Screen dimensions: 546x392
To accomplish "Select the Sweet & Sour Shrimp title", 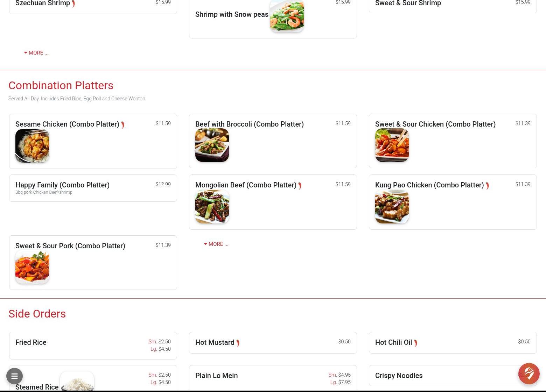I will [x=408, y=3].
